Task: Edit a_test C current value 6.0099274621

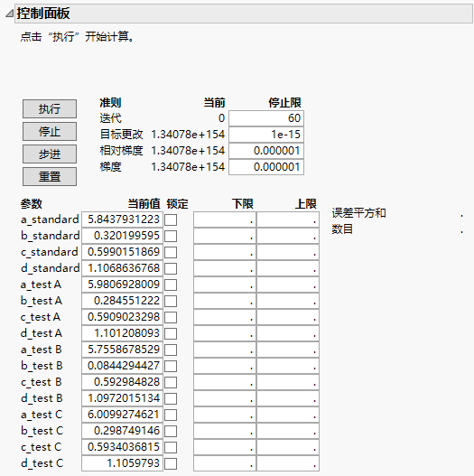Action: (122, 415)
